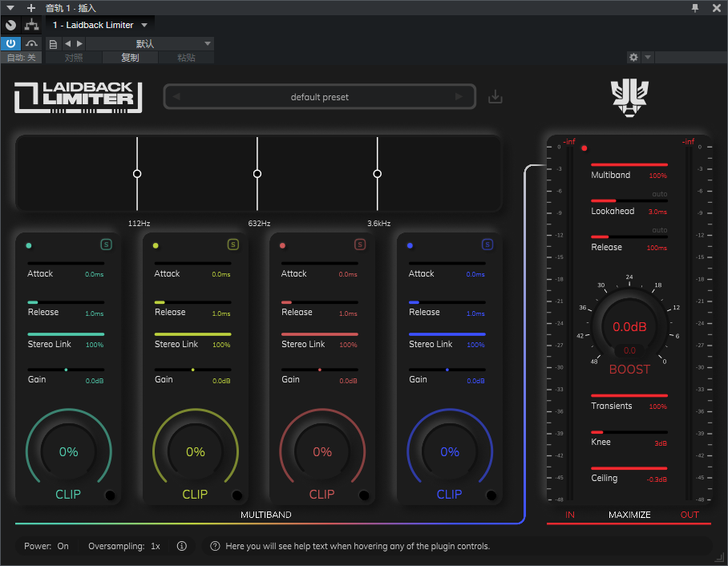Pin the plugin window
This screenshot has width=728, height=566.
pyautogui.click(x=695, y=8)
